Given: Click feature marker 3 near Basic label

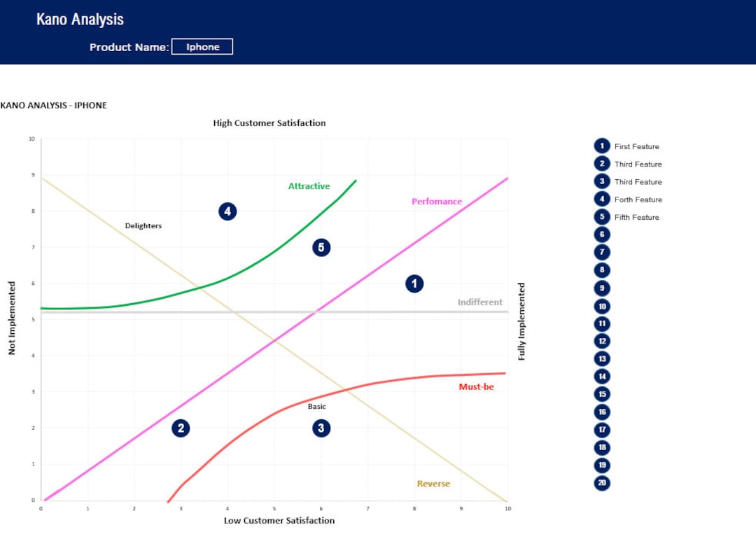Looking at the screenshot, I should [321, 428].
